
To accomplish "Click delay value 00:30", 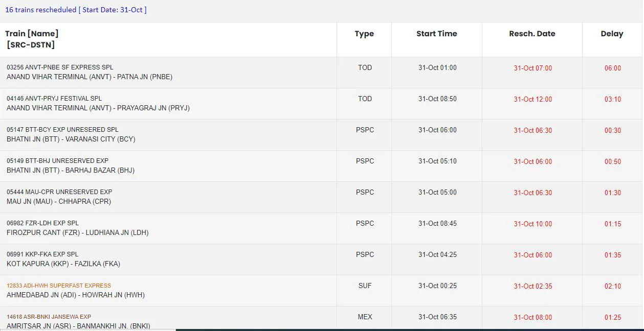I will [x=613, y=130].
